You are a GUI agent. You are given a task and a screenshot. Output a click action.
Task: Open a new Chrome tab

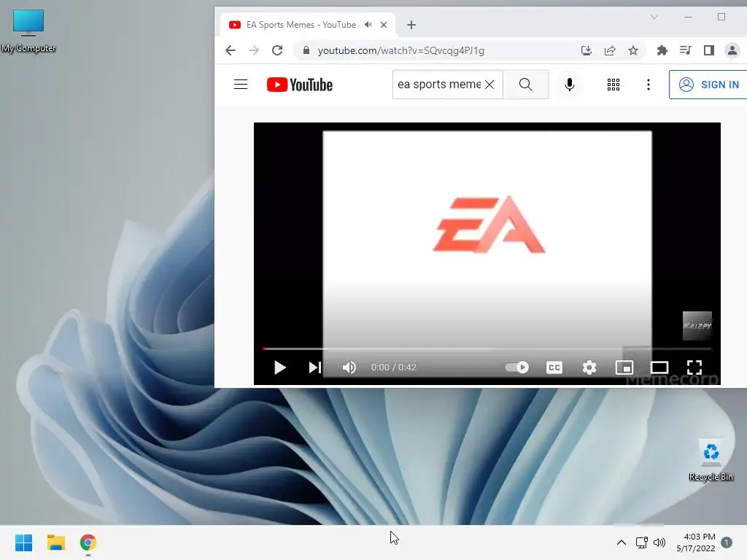tap(411, 25)
